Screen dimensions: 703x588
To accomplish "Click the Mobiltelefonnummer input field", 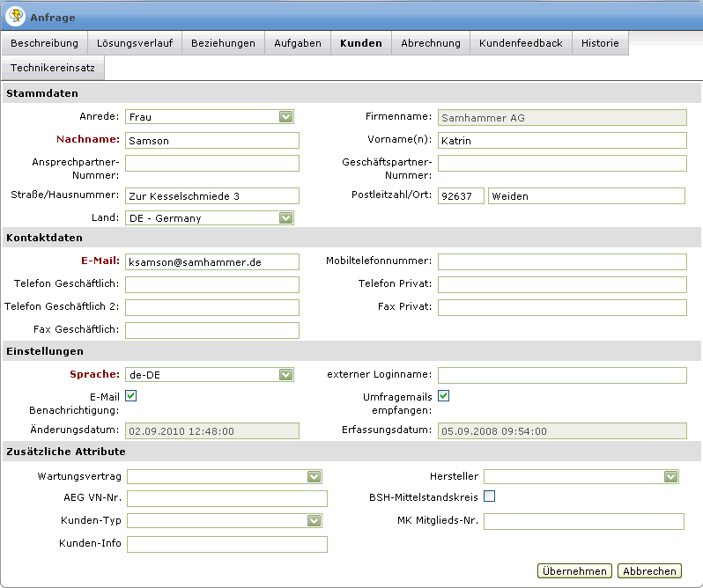I will 562,261.
